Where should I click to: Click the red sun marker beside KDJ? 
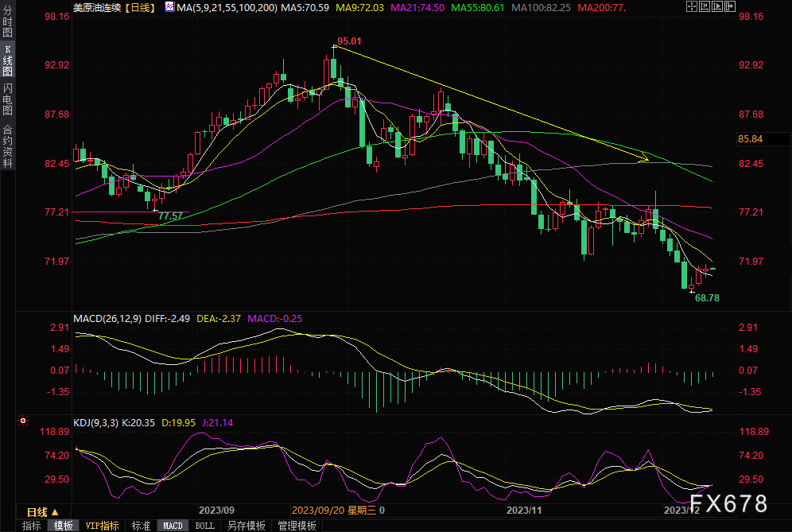click(23, 419)
